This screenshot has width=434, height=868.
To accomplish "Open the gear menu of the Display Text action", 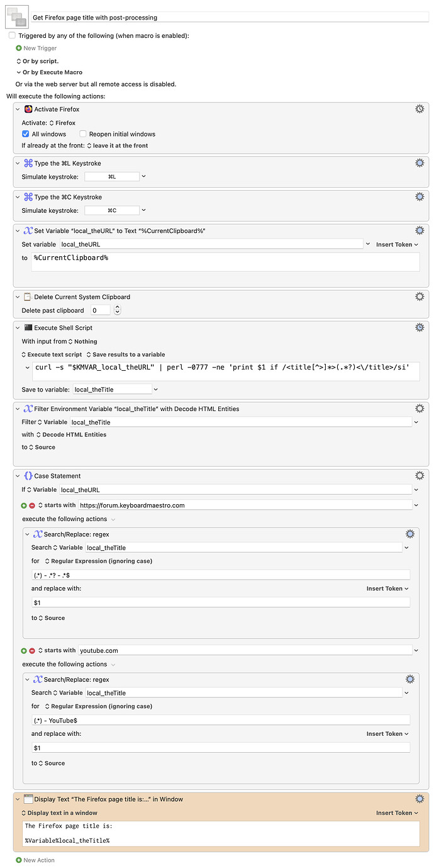I will [420, 798].
